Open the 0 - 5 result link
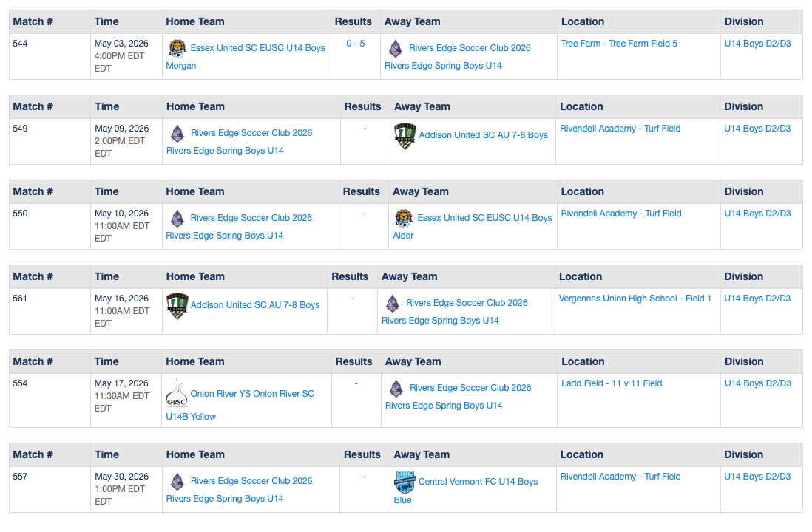 (x=355, y=44)
